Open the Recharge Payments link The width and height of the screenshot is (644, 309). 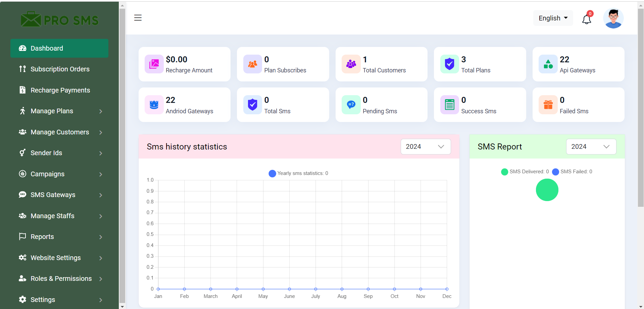click(59, 90)
